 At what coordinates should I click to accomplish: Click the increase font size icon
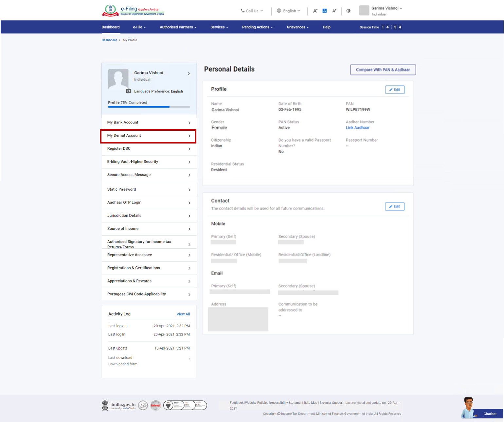pos(334,11)
